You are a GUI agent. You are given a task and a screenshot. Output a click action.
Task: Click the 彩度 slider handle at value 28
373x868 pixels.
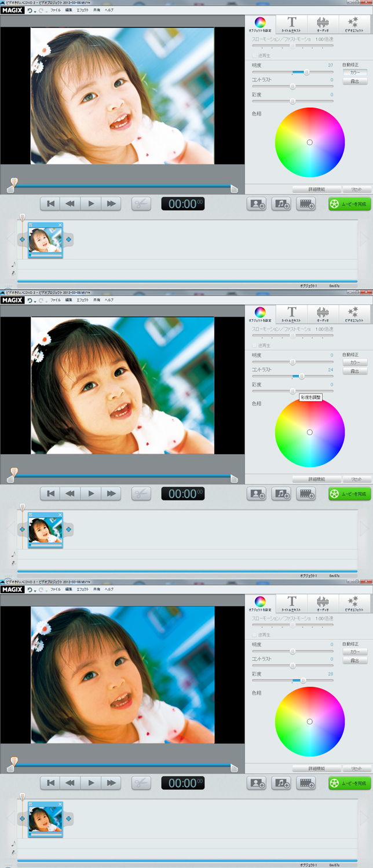pos(303,681)
